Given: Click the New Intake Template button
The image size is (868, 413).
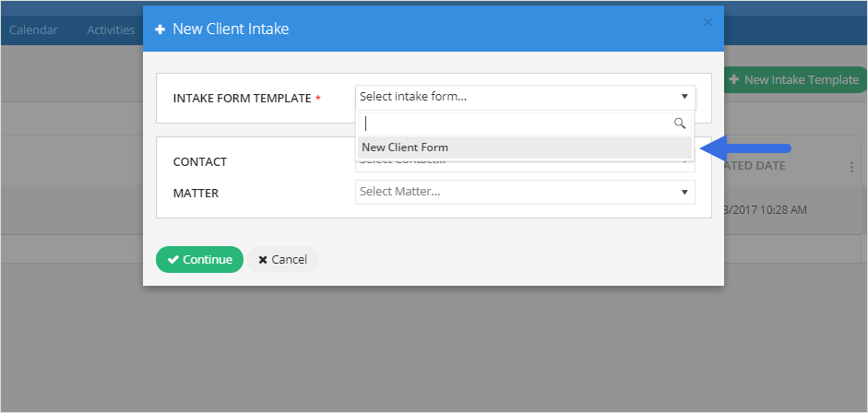Looking at the screenshot, I should (795, 79).
